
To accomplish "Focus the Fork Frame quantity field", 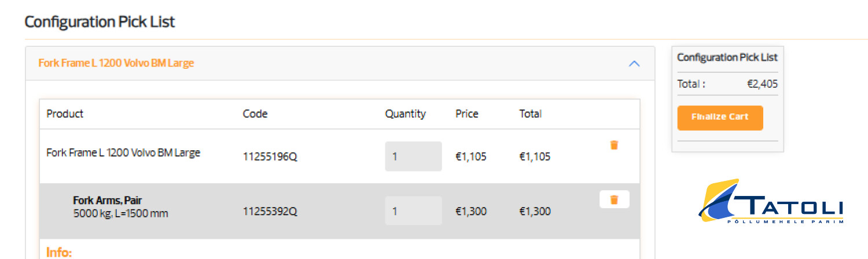I will (413, 156).
